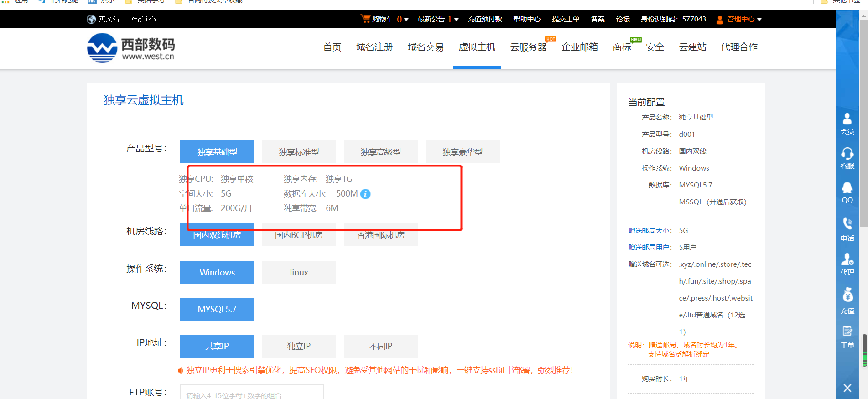Open the 工单 ticket icon
Image resolution: width=868 pixels, height=399 pixels.
click(x=847, y=337)
